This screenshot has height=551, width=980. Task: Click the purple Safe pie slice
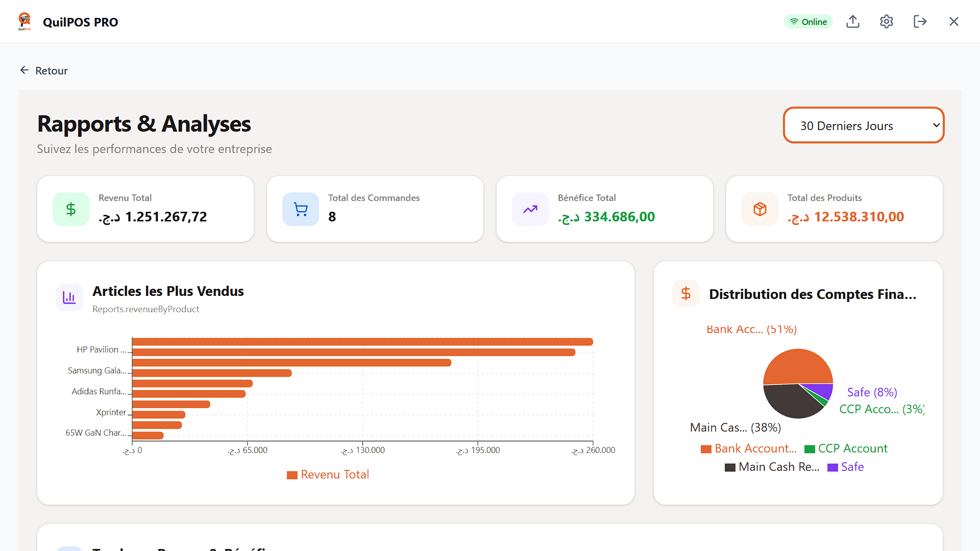click(823, 391)
